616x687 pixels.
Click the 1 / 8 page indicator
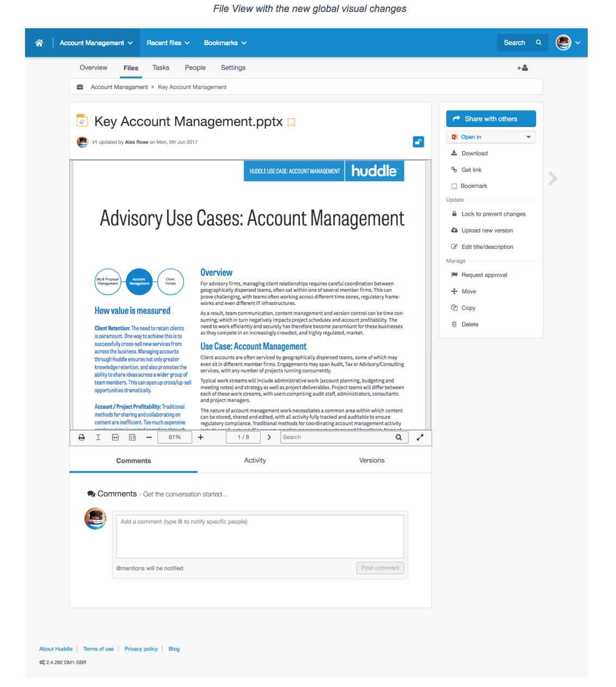(243, 437)
